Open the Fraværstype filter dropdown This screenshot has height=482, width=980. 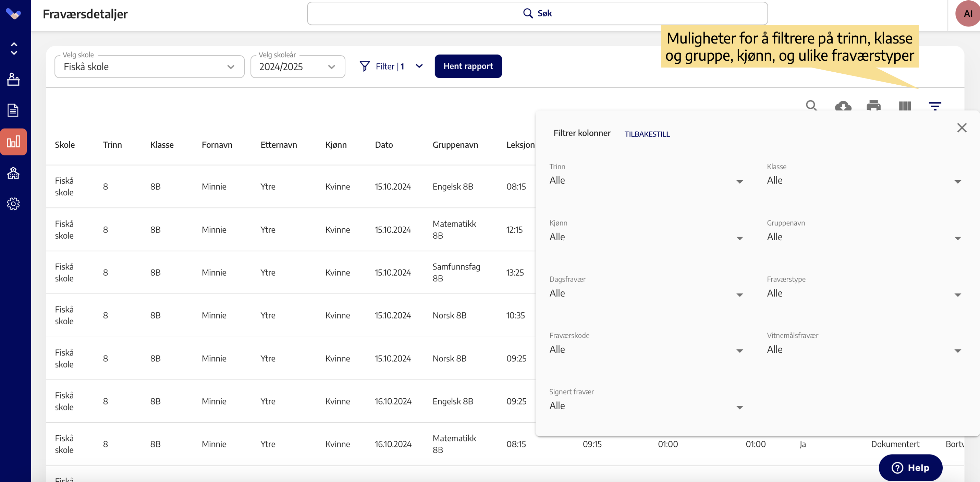tap(863, 293)
